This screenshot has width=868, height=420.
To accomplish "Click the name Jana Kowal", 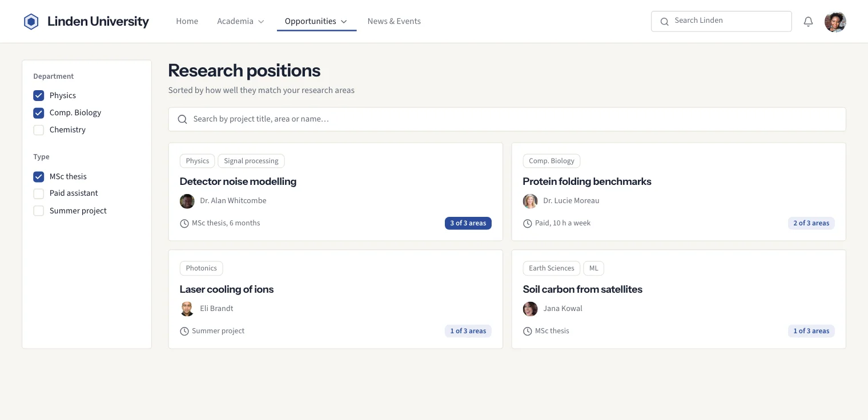I will (x=563, y=309).
